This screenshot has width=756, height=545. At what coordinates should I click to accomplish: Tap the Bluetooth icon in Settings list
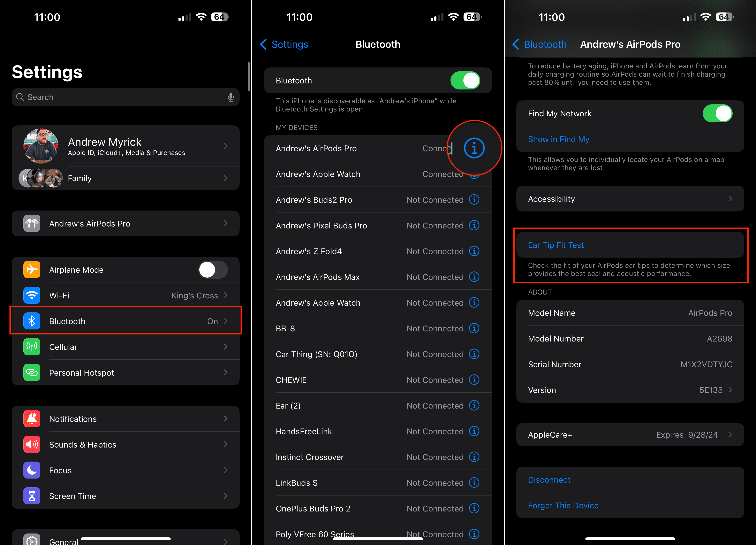click(32, 321)
